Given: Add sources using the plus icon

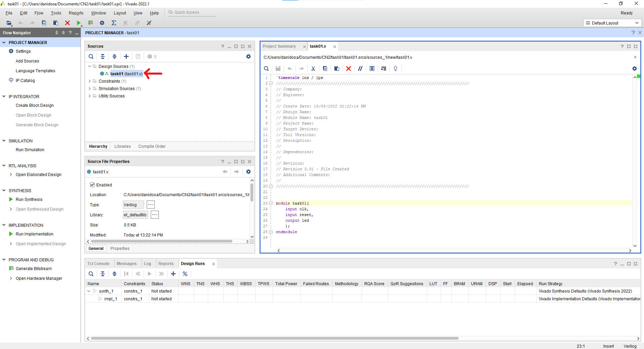Looking at the screenshot, I should 126,56.
